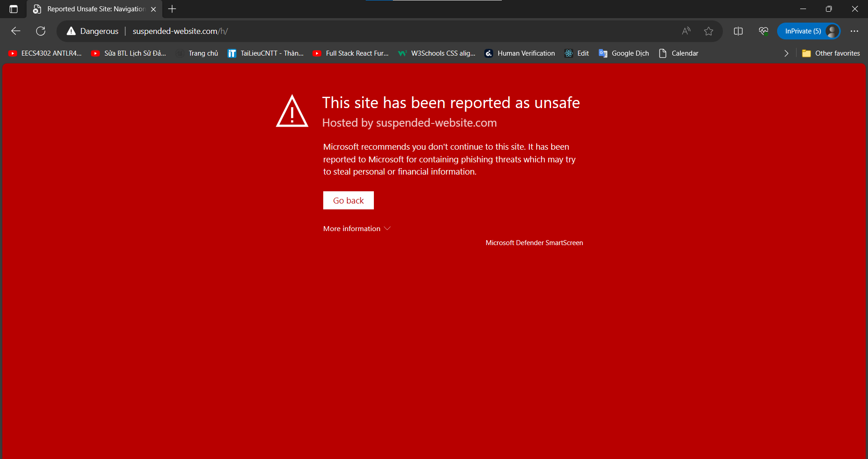868x459 pixels.
Task: Click the Go back button
Action: (x=349, y=200)
